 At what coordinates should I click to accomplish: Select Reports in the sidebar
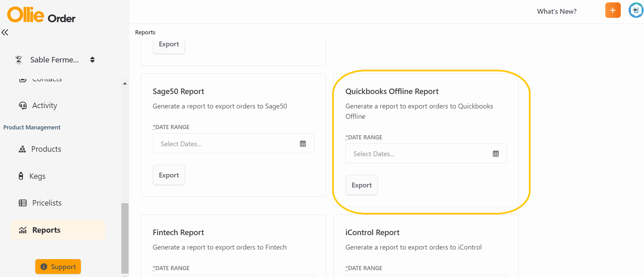pyautogui.click(x=58, y=230)
